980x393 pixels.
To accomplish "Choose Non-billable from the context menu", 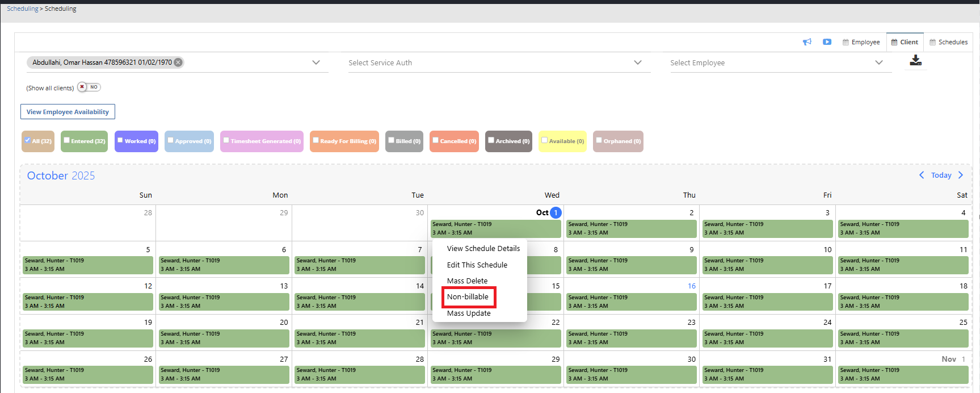I will coord(468,297).
